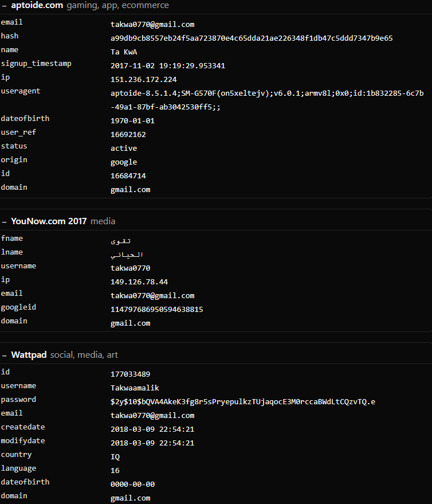This screenshot has width=432, height=504.
Task: Click the signup_timestamp field label
Action: tap(36, 64)
